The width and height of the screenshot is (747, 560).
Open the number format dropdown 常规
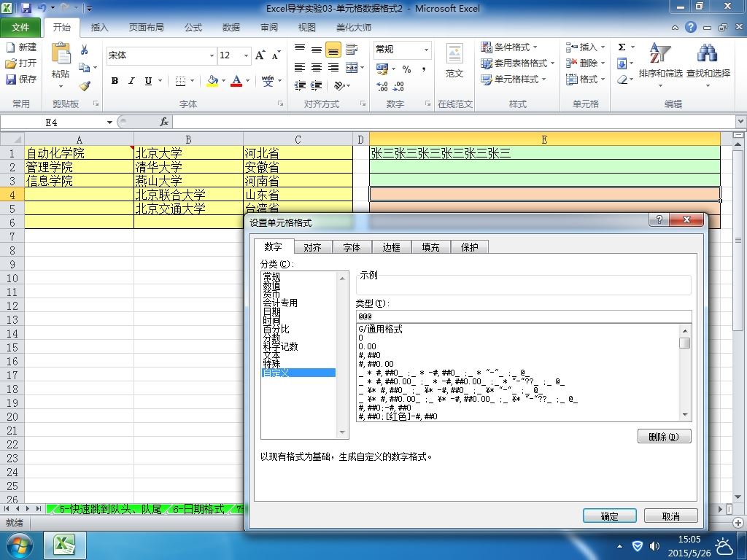(426, 50)
